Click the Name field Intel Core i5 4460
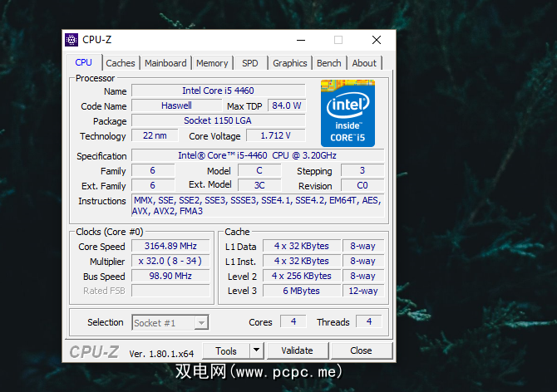 (218, 91)
